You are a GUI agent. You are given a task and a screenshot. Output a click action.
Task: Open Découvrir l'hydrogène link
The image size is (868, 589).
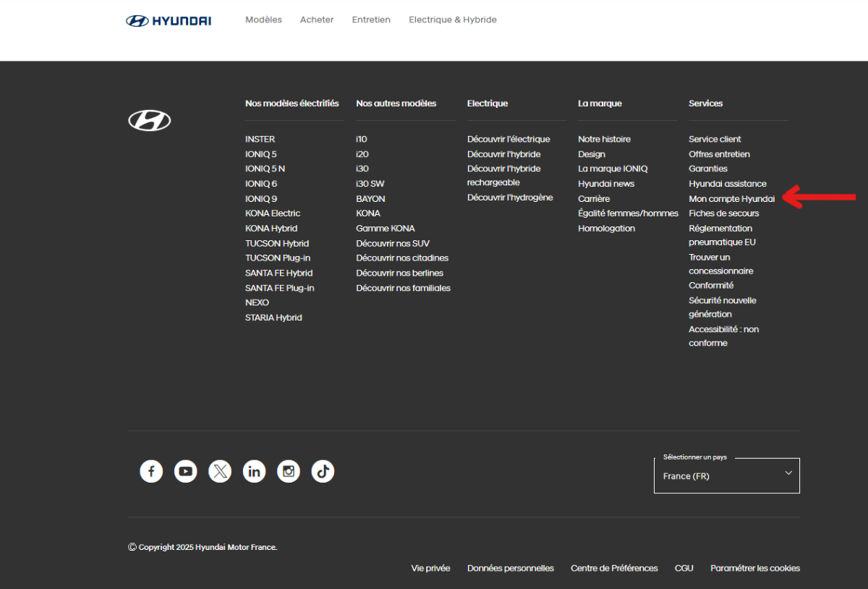(x=509, y=198)
